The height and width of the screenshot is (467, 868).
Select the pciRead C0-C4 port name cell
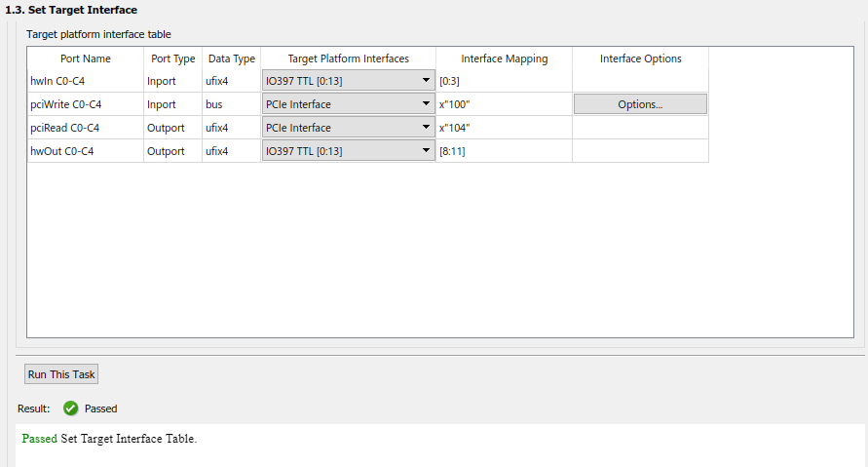click(86, 128)
